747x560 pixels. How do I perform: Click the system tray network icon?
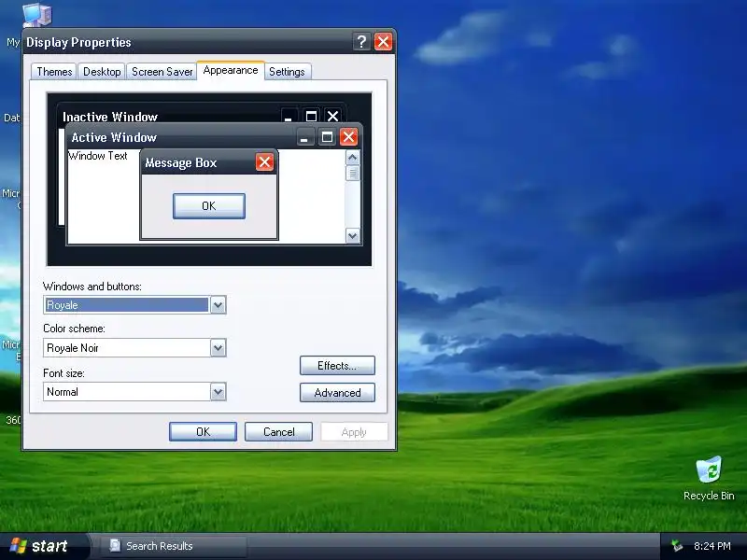[x=676, y=546]
